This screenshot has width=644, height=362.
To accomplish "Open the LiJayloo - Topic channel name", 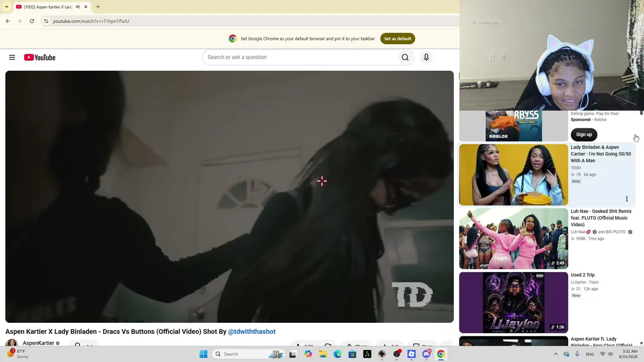I will [x=585, y=282].
